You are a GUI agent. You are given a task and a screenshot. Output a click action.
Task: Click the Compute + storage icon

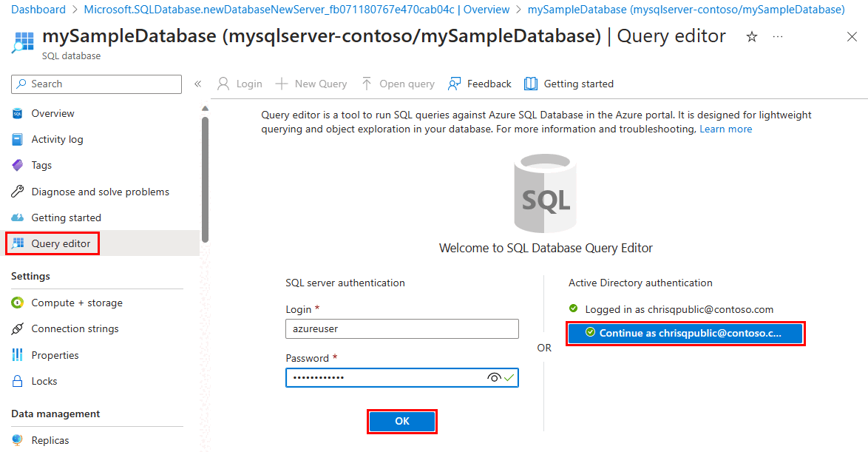(x=18, y=303)
